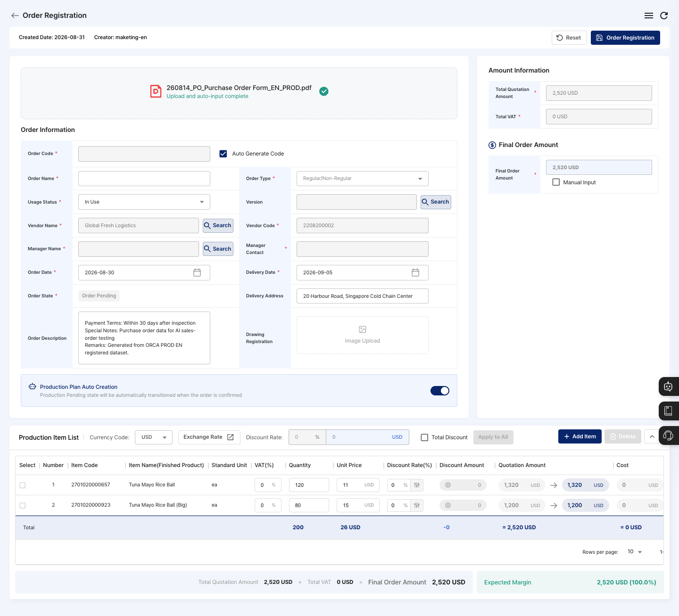Open the headset support side button
The width and height of the screenshot is (679, 616).
coord(669,435)
